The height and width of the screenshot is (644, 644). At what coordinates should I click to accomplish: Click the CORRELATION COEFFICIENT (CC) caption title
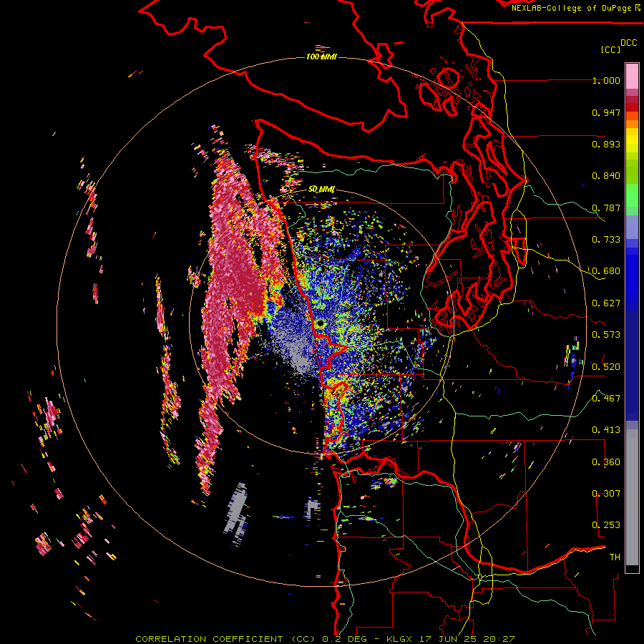[x=225, y=639]
